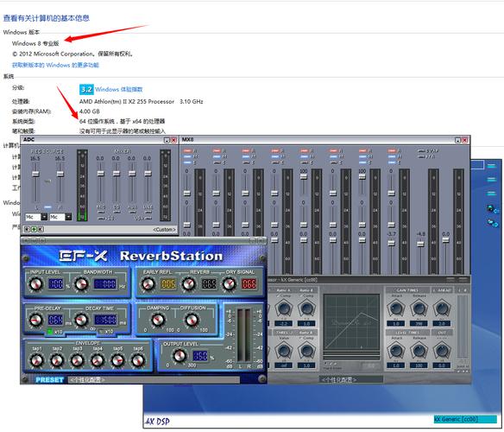
Task: Click the envelope tap4 knob
Action: pos(98,361)
